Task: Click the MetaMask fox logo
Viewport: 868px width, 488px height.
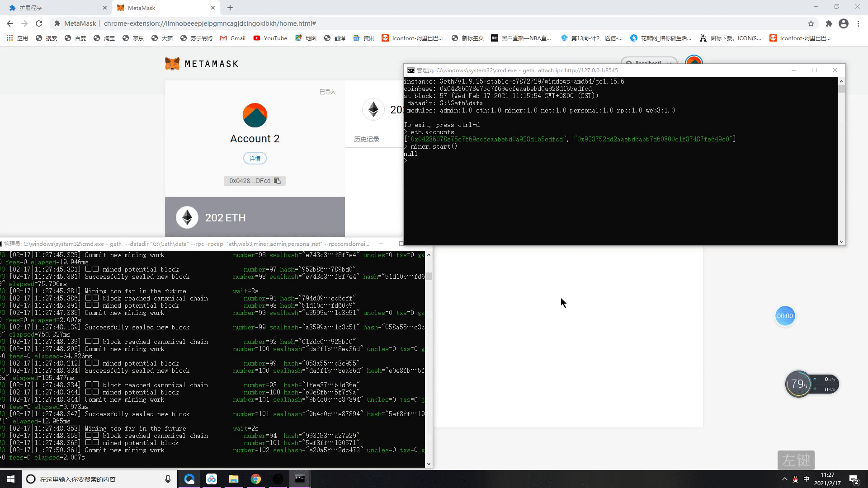Action: [x=172, y=64]
